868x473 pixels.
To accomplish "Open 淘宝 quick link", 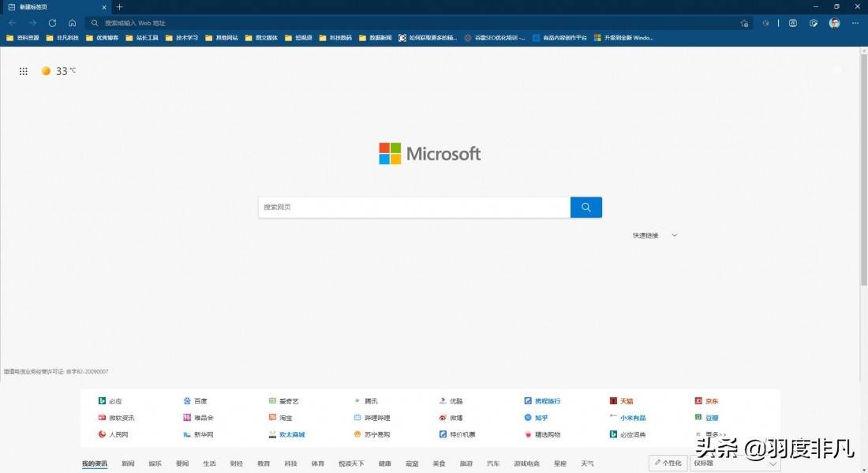I will (x=280, y=418).
